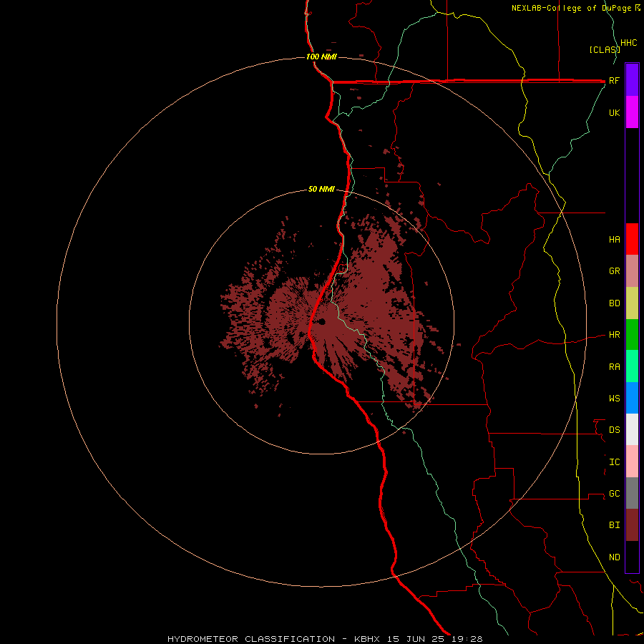This screenshot has height=644, width=644.
Task: Select the BD yellow legend block
Action: [x=632, y=303]
